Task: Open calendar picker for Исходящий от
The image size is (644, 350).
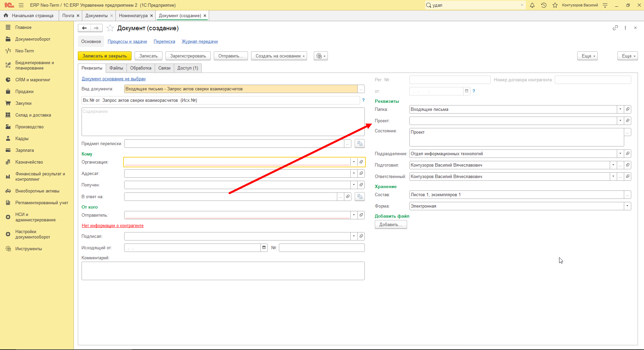Action: pos(264,248)
